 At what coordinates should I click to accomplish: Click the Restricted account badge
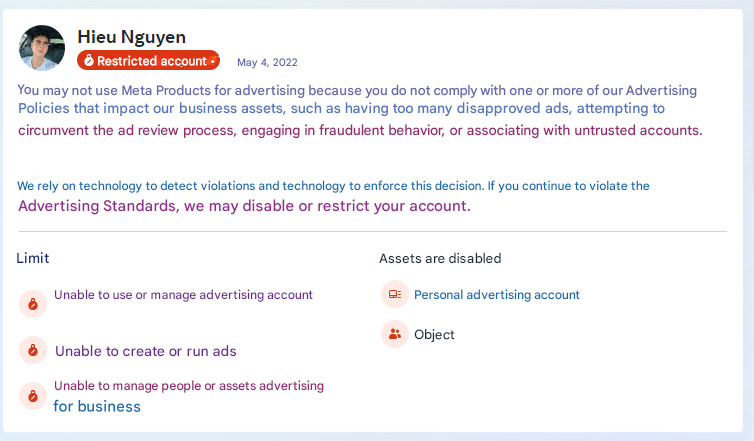(148, 61)
